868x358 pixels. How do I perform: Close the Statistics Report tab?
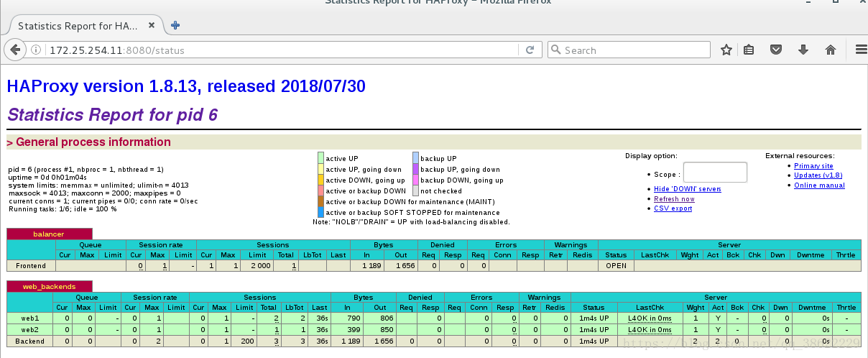coord(152,26)
